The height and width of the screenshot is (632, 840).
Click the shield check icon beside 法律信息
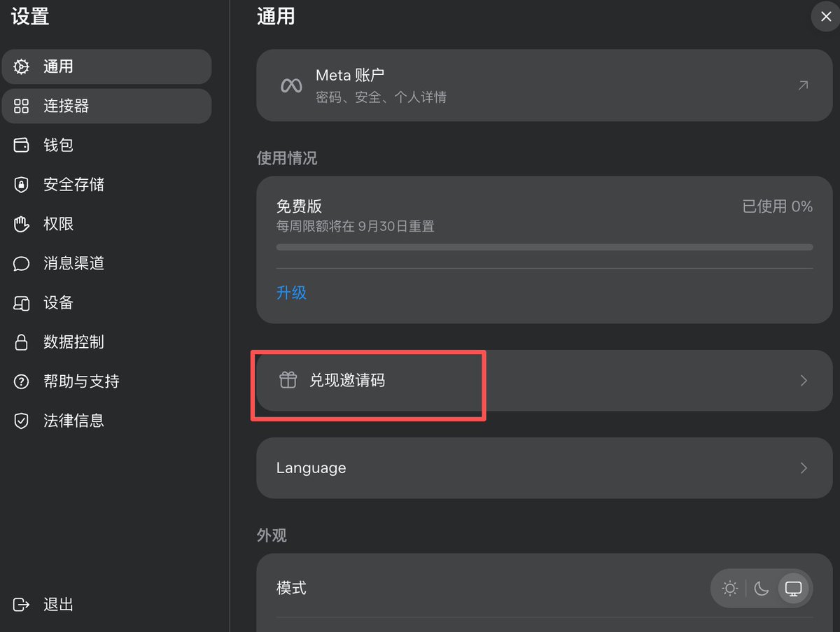tap(22, 421)
